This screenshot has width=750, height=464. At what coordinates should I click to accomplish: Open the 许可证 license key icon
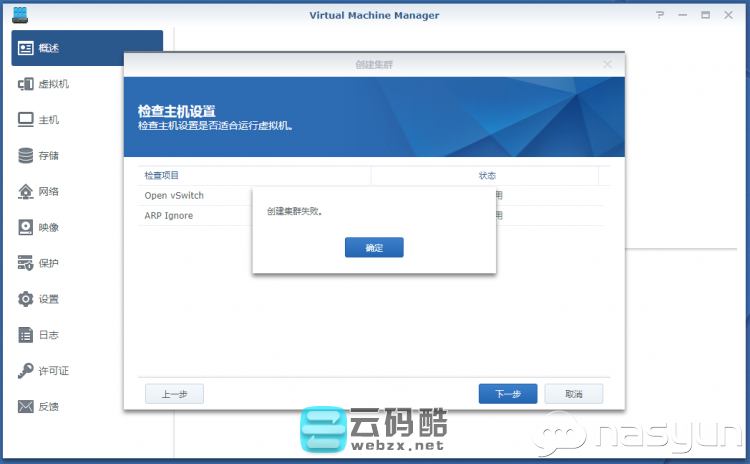(x=26, y=371)
